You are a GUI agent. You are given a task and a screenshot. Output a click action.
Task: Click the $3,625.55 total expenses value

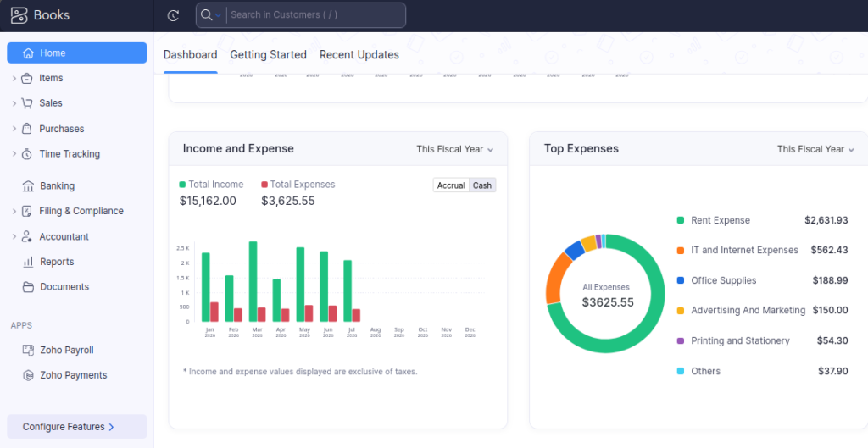(x=288, y=201)
